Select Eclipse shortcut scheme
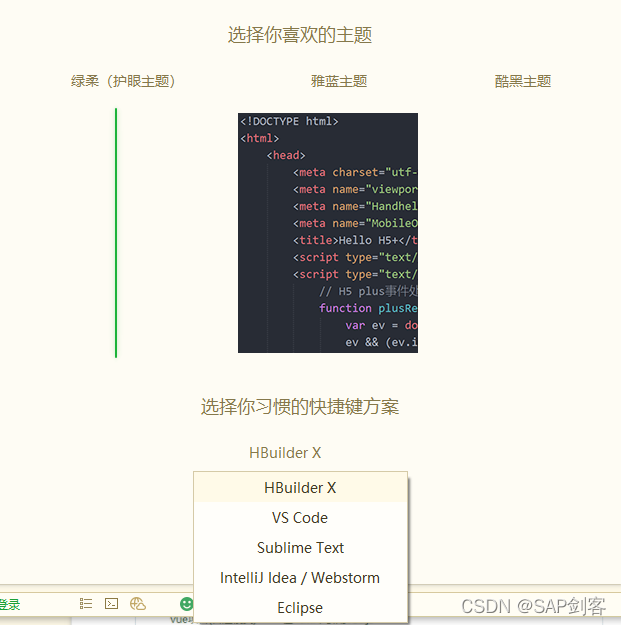The height and width of the screenshot is (625, 621). [301, 607]
